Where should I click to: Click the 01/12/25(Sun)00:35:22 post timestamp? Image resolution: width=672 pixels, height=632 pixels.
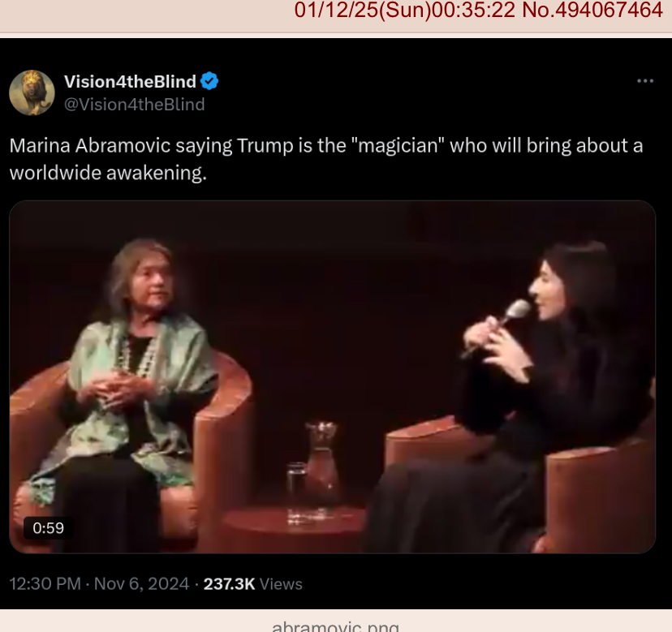tap(404, 11)
